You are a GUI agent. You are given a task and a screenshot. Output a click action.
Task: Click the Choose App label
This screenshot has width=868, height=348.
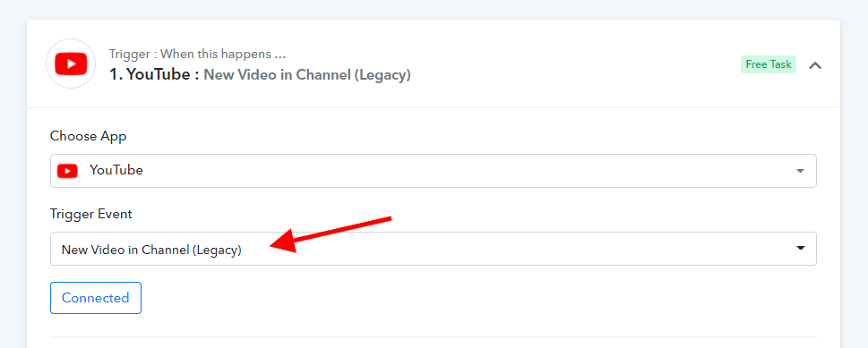point(88,136)
